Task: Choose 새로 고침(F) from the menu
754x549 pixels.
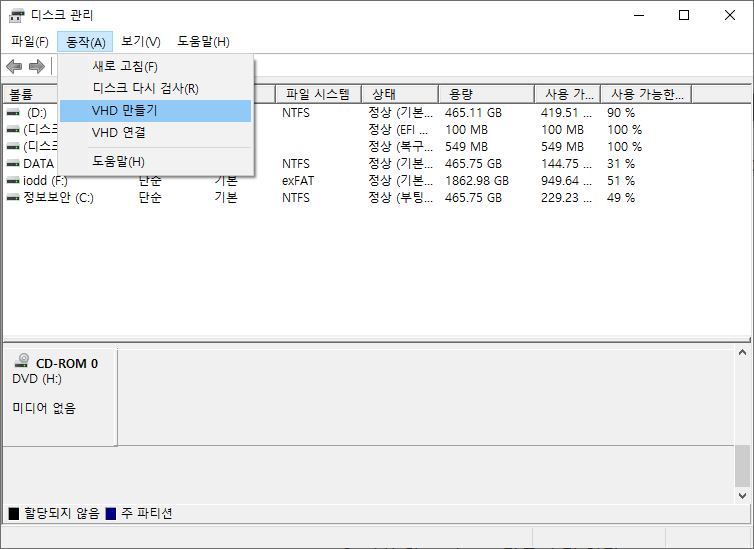Action: click(156, 66)
